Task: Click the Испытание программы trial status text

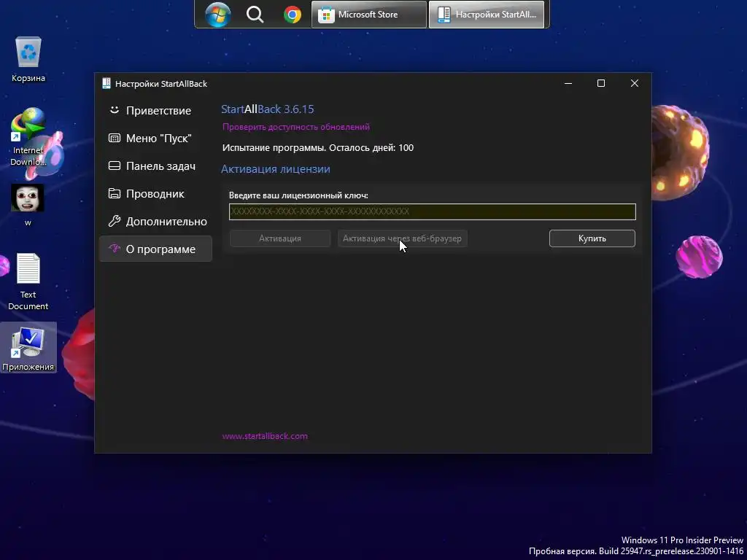Action: [x=318, y=147]
